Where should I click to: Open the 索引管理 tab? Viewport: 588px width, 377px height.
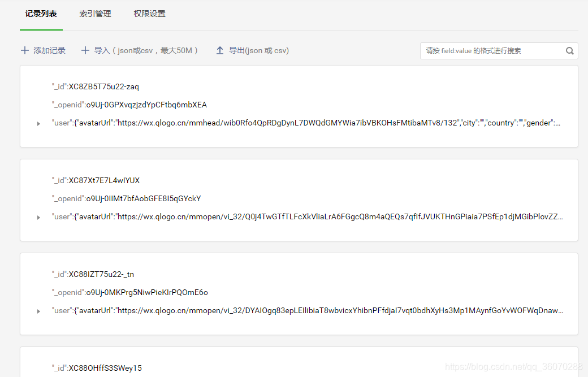95,14
